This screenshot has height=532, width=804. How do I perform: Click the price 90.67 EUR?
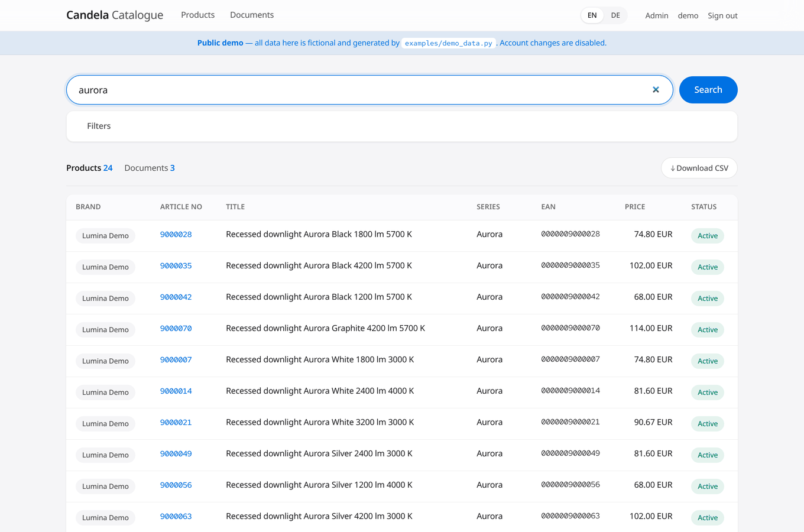click(x=653, y=422)
